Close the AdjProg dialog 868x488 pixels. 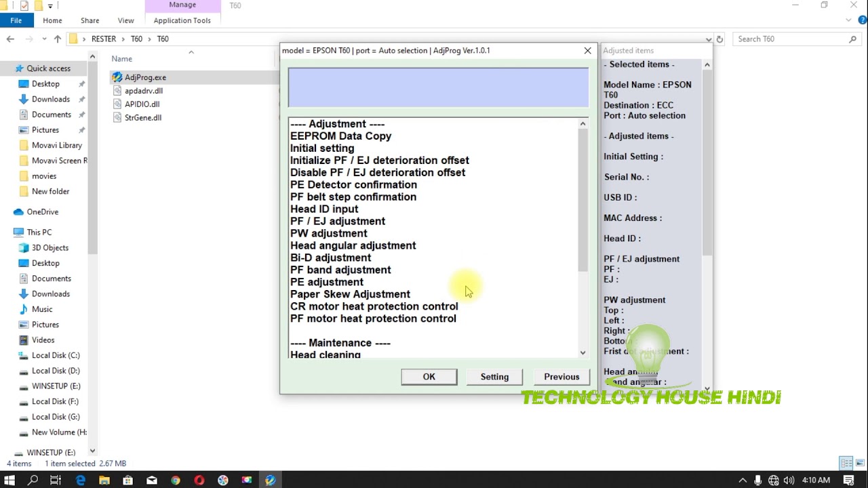click(x=587, y=51)
